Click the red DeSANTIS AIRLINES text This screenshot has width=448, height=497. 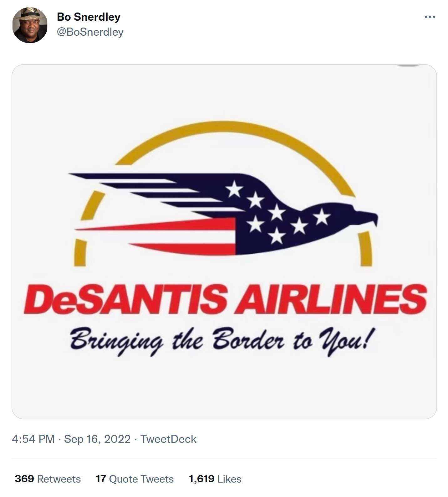[x=225, y=299]
